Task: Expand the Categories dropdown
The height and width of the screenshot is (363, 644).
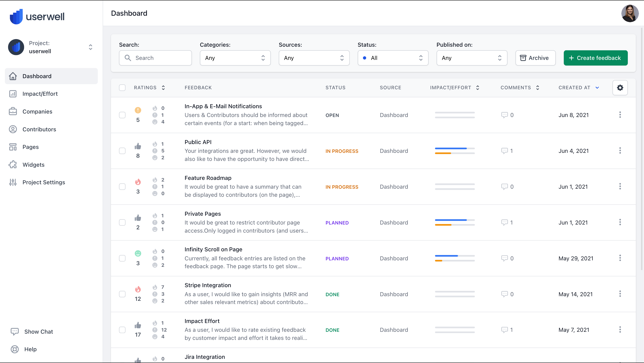Action: coord(235,58)
